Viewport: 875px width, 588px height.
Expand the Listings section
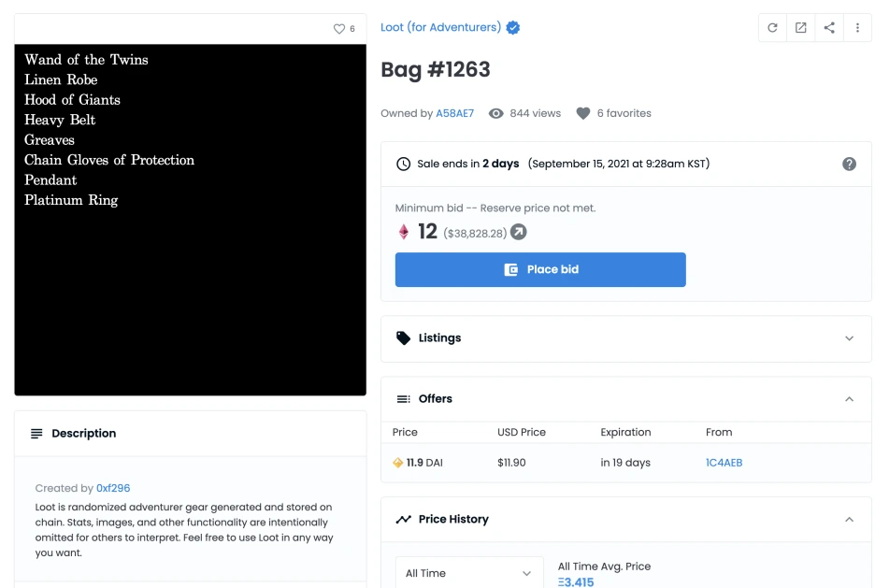click(x=626, y=338)
